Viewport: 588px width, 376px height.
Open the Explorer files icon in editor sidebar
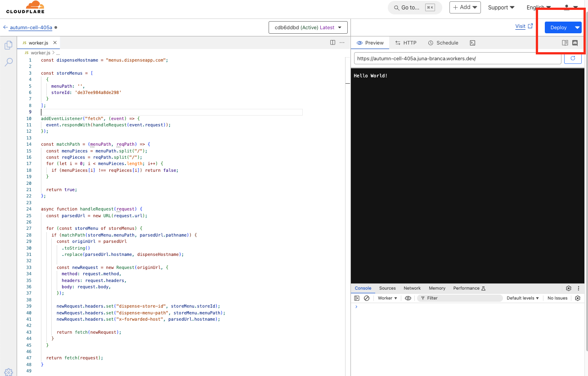[x=8, y=45]
